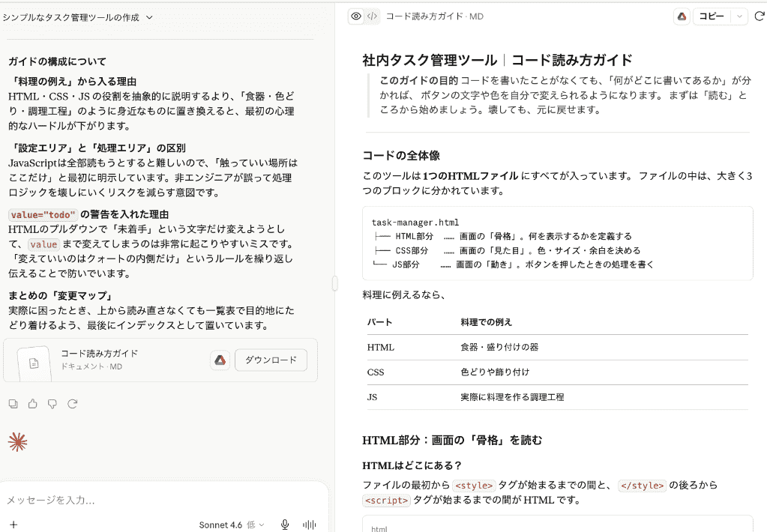The image size is (767, 532).
Task: Give the response a thumbs up
Action: click(33, 404)
